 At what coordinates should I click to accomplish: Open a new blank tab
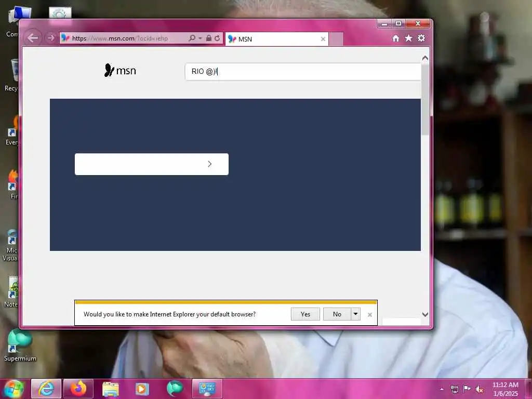tap(336, 39)
